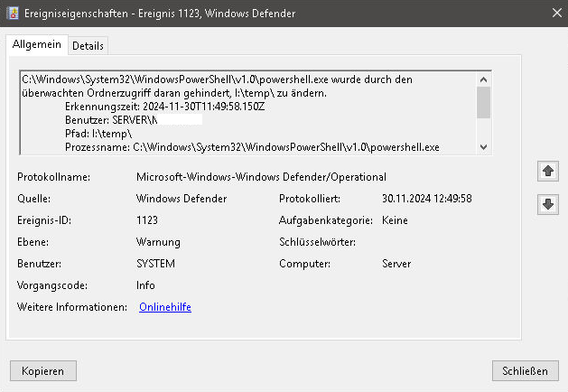
Task: Click the Weitere Informationen label
Action: point(72,307)
